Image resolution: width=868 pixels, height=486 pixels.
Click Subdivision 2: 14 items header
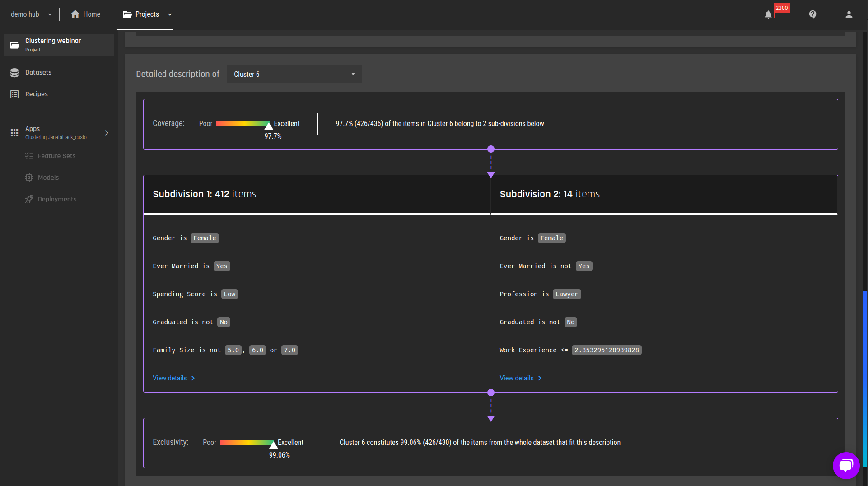550,194
